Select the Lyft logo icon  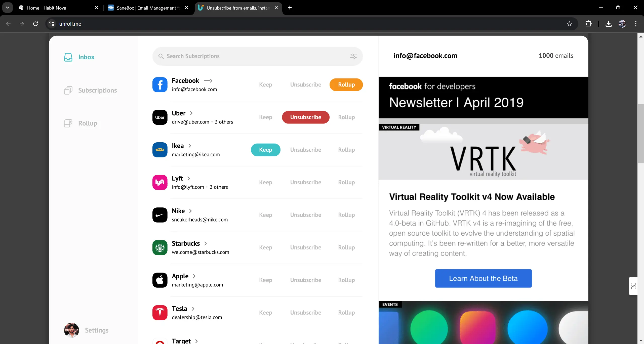click(160, 182)
